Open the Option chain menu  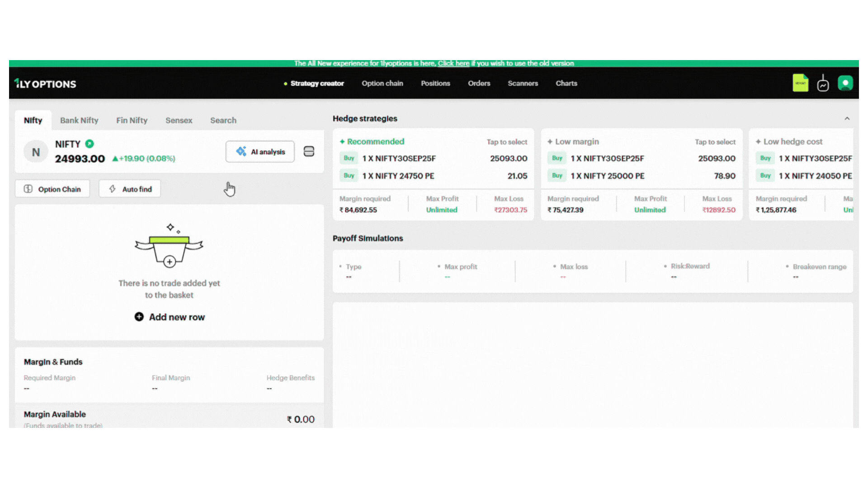[x=382, y=83]
